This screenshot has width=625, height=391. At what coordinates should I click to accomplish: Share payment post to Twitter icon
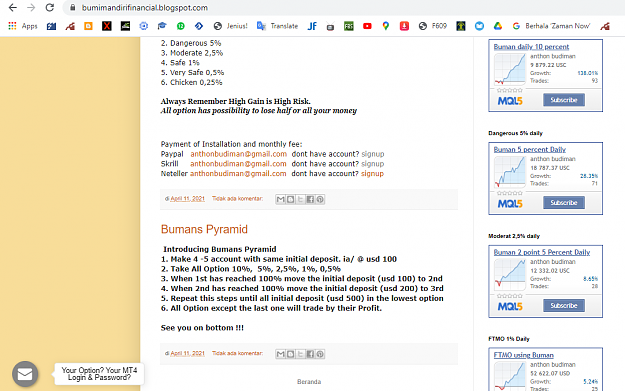(301, 199)
